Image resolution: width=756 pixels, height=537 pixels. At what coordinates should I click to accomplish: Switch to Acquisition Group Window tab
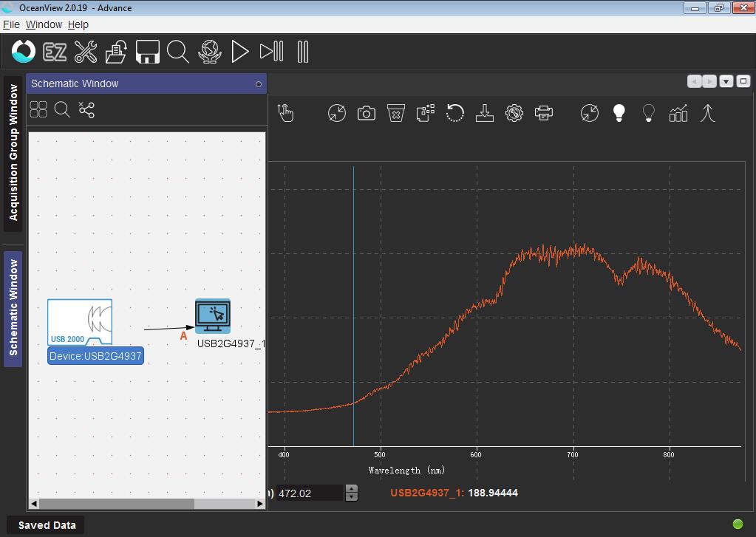click(x=13, y=153)
